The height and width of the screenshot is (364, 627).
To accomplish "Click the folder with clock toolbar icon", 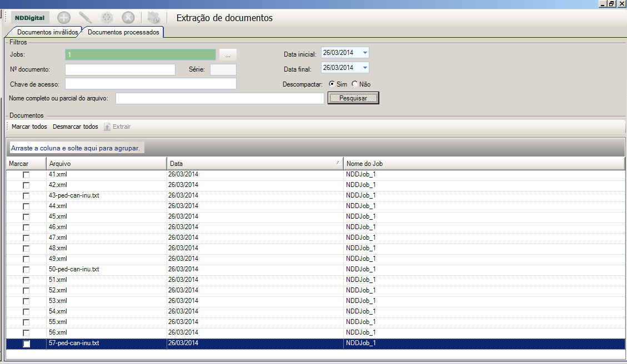I will pos(153,18).
